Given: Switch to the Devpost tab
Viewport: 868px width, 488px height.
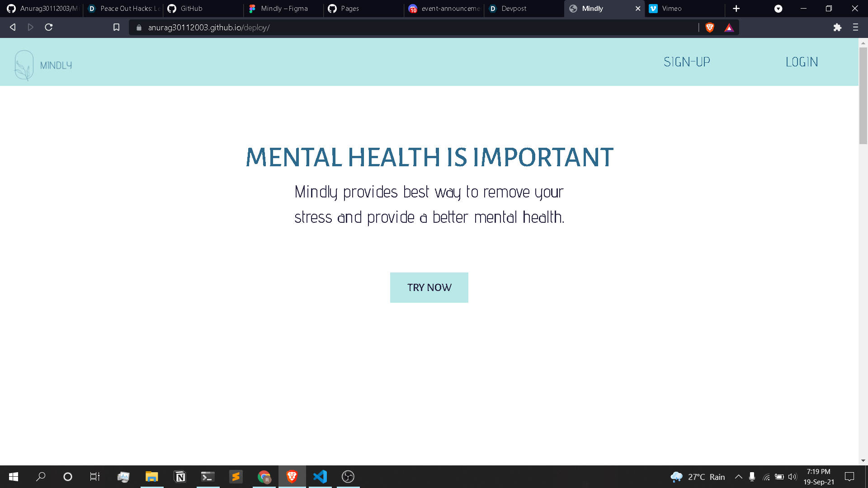Looking at the screenshot, I should click(514, 9).
